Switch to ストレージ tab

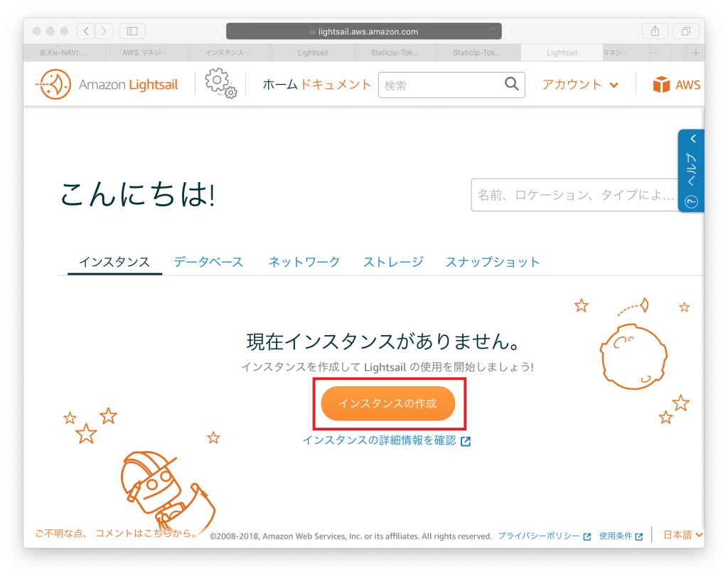click(392, 262)
